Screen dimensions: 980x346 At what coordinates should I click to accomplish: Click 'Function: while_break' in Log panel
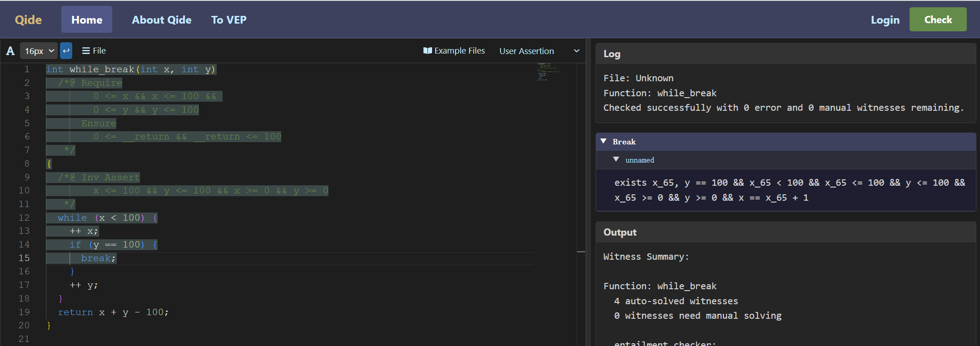click(x=660, y=93)
